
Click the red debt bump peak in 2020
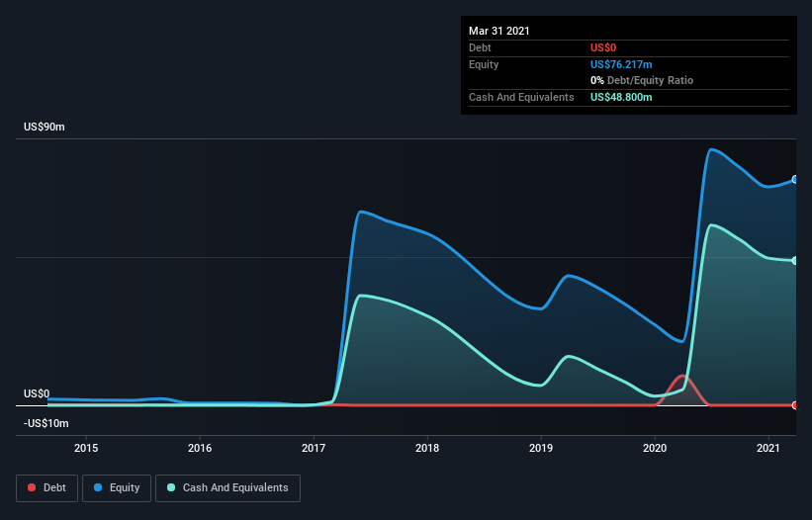coord(683,376)
